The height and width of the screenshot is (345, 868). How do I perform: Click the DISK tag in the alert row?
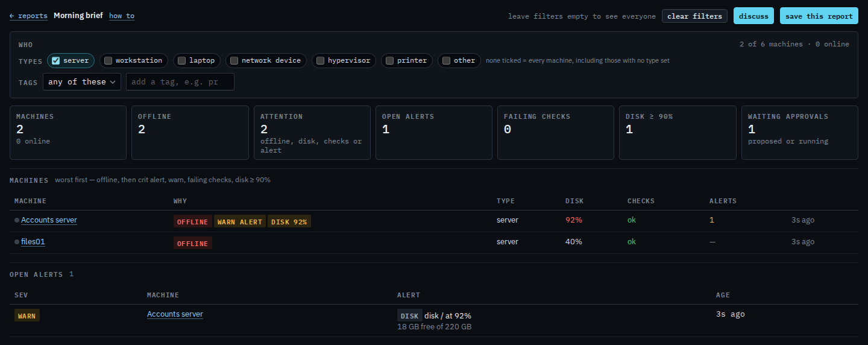click(x=410, y=316)
